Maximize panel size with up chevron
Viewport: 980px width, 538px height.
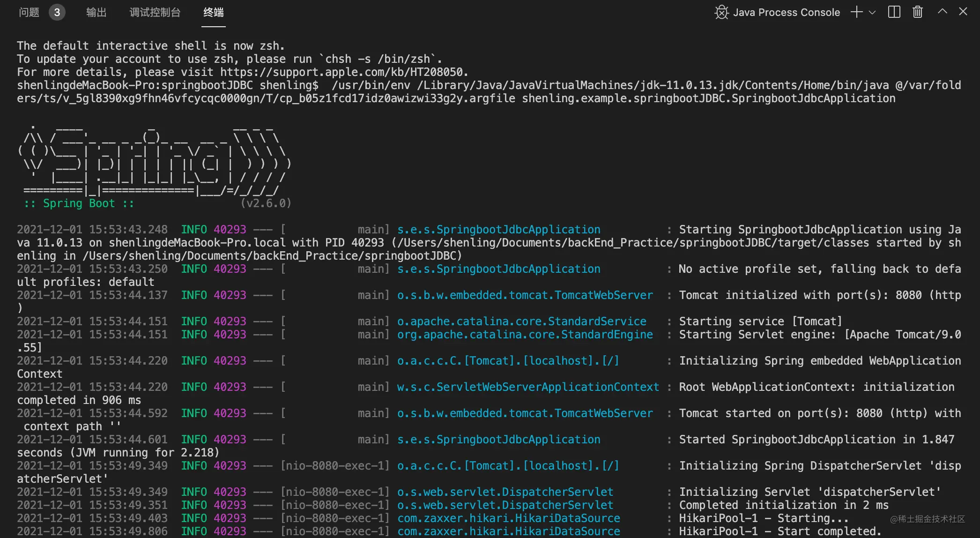[943, 11]
